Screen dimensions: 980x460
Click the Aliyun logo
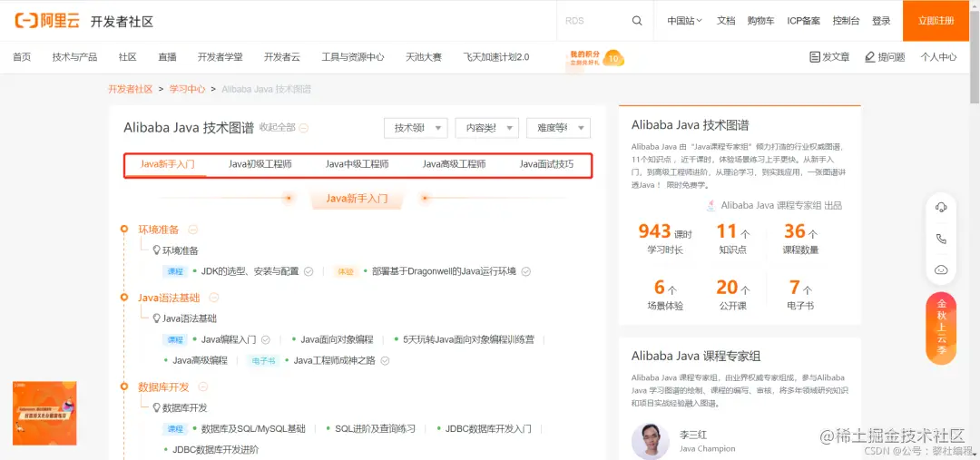click(x=47, y=21)
